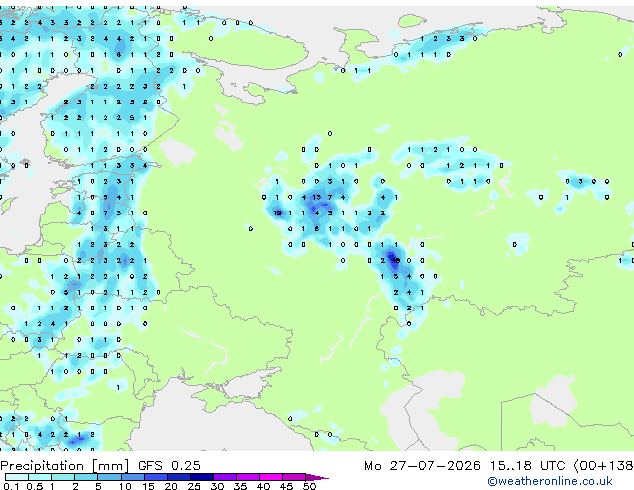This screenshot has height=490, width=634.
Task: Click the '0.1' legend scale value
Action: click(x=11, y=486)
